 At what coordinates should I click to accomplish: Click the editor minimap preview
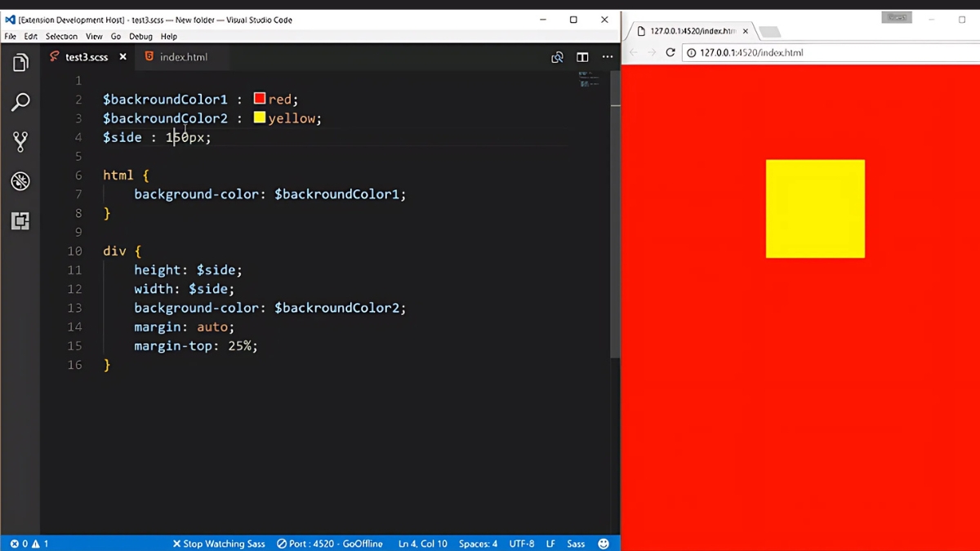pyautogui.click(x=589, y=79)
